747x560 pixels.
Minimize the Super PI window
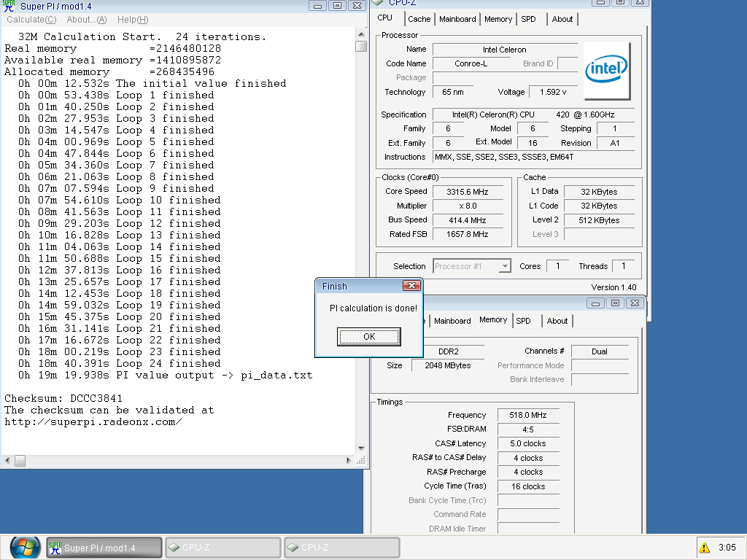pos(317,6)
